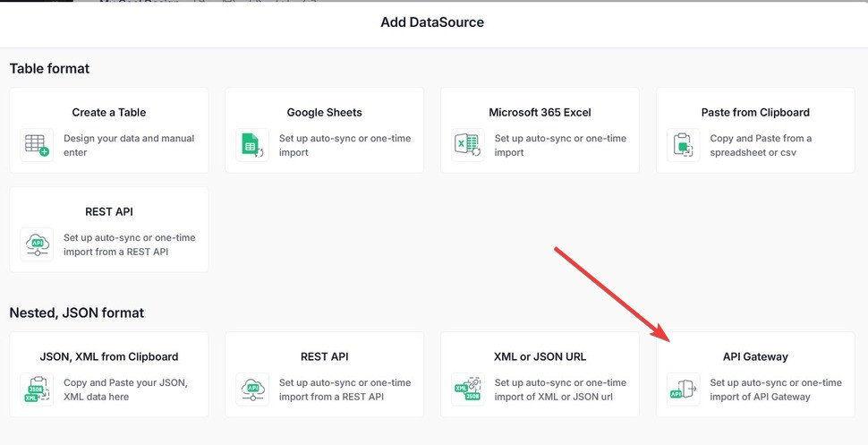
Task: Click the Nested JSON REST API cloud icon
Action: (252, 389)
